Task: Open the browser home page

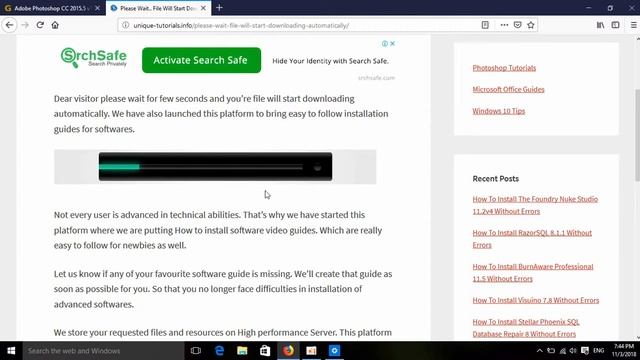Action: click(x=55, y=25)
